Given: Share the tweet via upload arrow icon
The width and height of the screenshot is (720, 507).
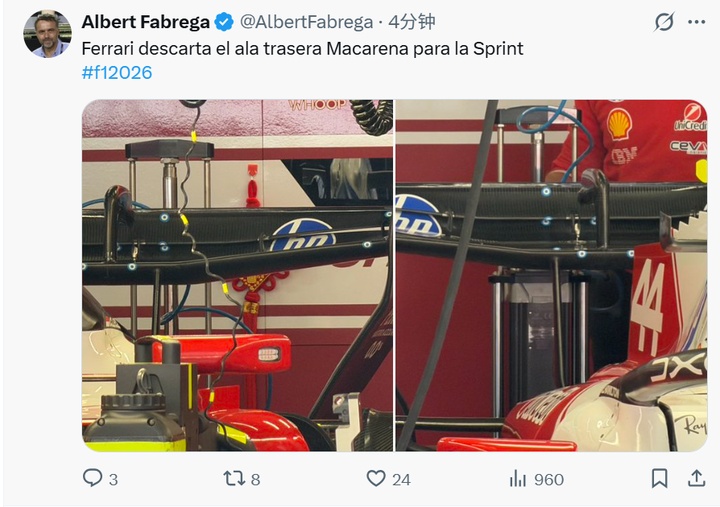Looking at the screenshot, I should tap(696, 478).
